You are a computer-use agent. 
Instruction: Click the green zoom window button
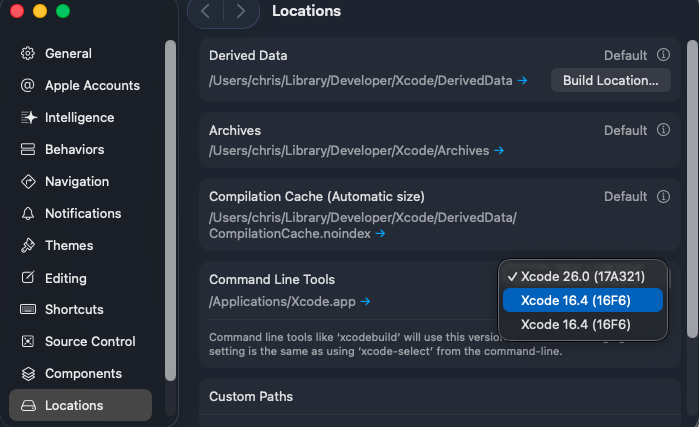click(63, 11)
